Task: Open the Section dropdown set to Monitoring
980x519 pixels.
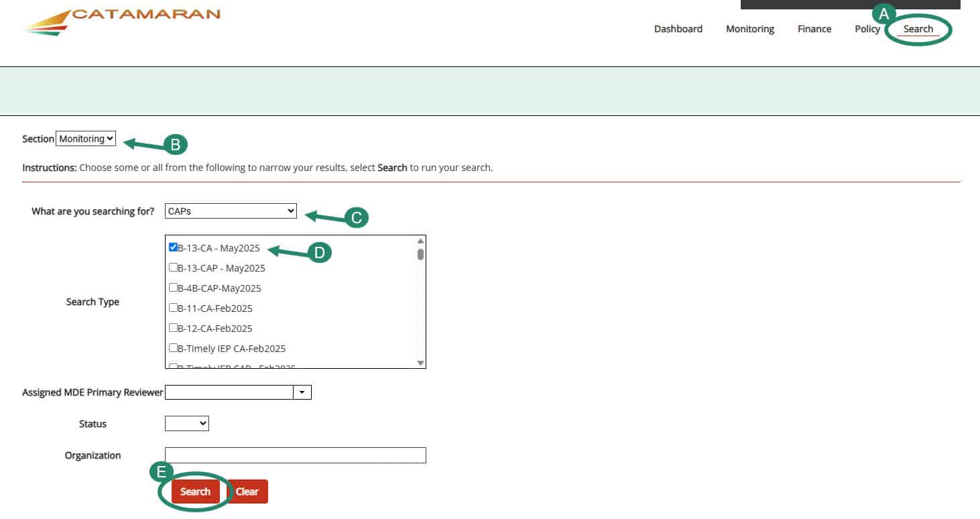Action: [86, 139]
